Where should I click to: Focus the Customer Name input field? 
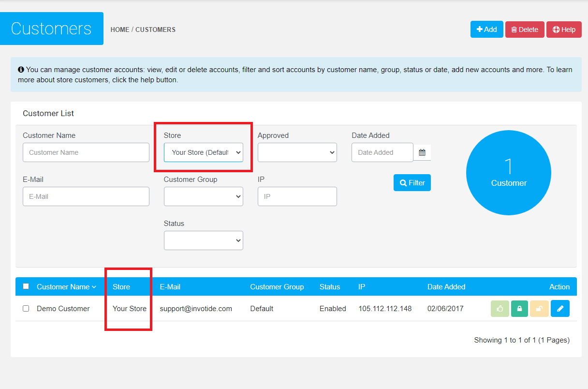86,152
